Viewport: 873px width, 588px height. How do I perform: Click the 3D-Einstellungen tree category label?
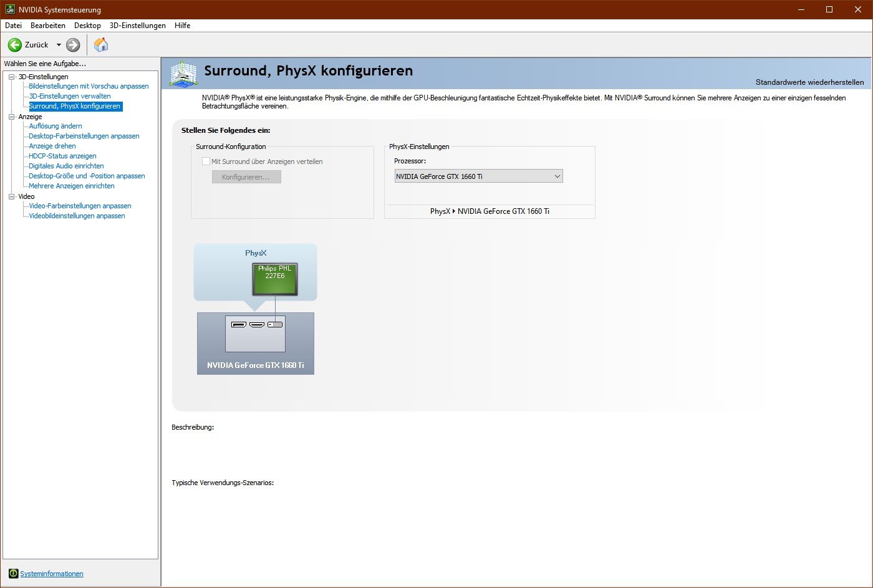pyautogui.click(x=43, y=77)
